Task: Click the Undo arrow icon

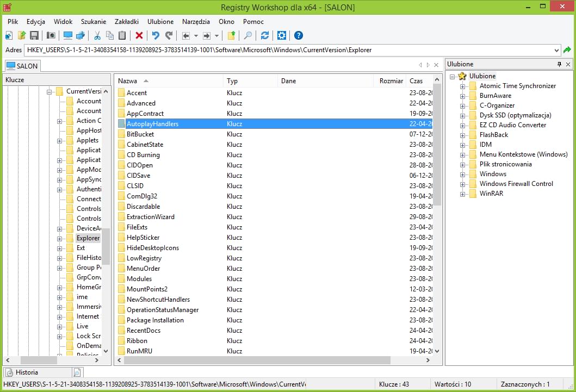Action: click(156, 36)
